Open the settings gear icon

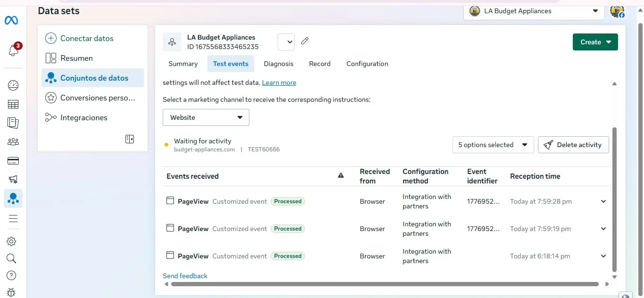[12, 241]
